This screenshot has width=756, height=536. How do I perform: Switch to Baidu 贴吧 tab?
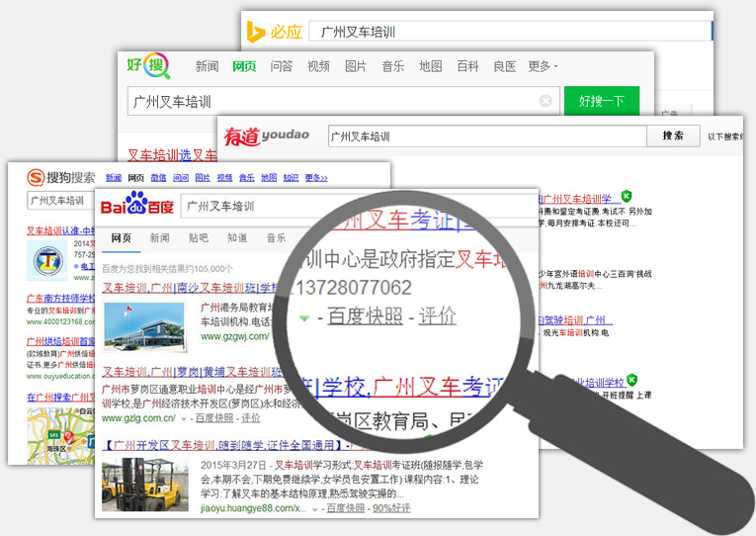pos(199,238)
